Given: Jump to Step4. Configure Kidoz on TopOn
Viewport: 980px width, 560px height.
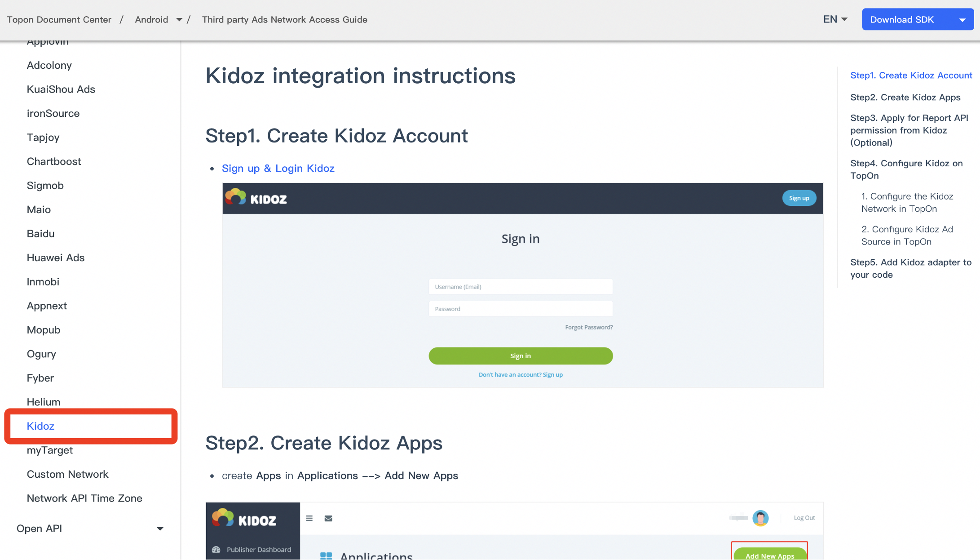Looking at the screenshot, I should tap(906, 169).
